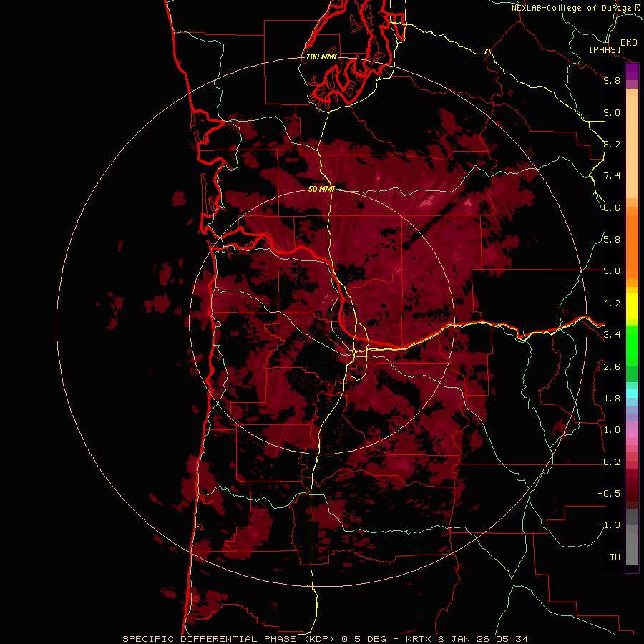Click the 2.6 scale value
The width and height of the screenshot is (644, 644).
click(x=612, y=367)
